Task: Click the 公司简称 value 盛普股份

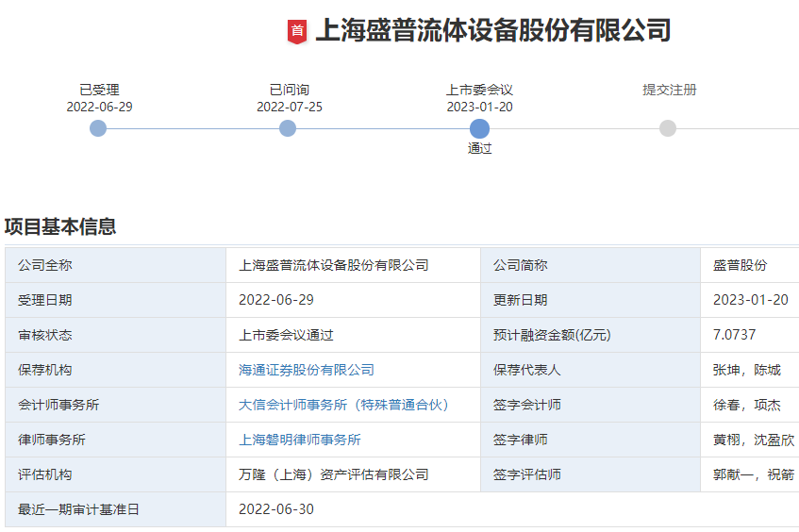Action: click(x=740, y=265)
